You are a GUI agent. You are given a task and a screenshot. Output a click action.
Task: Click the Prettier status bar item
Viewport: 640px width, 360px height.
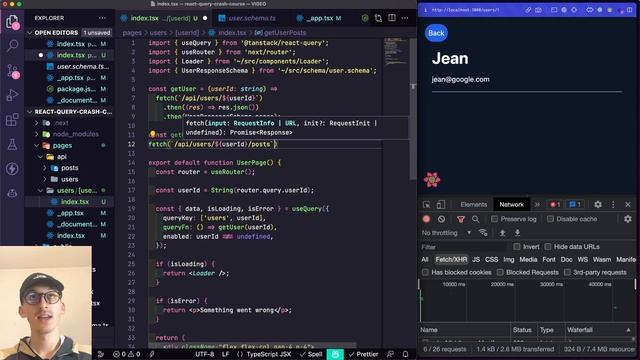tap(363, 354)
